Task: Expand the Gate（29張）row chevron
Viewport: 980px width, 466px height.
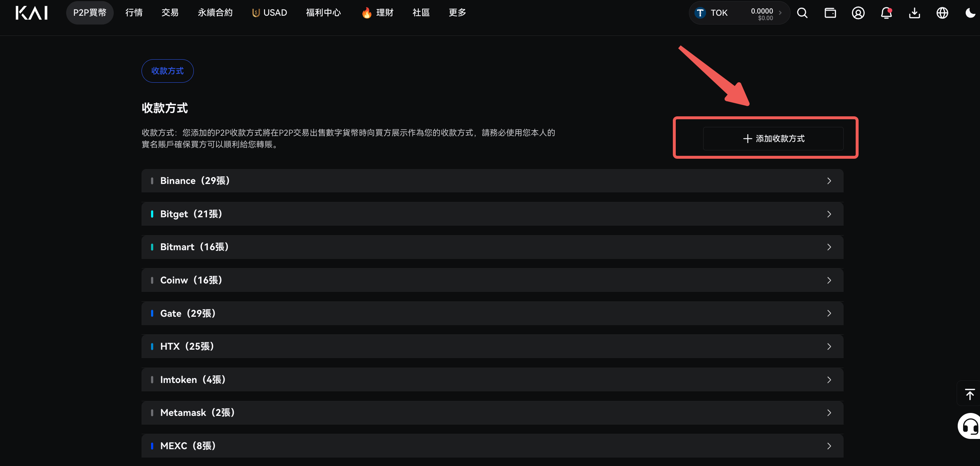Action: click(x=829, y=313)
